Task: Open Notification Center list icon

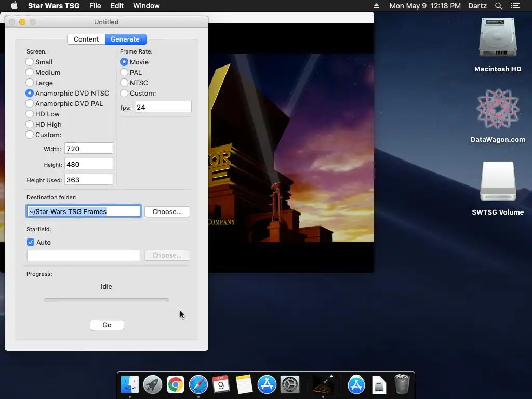Action: pos(515,6)
